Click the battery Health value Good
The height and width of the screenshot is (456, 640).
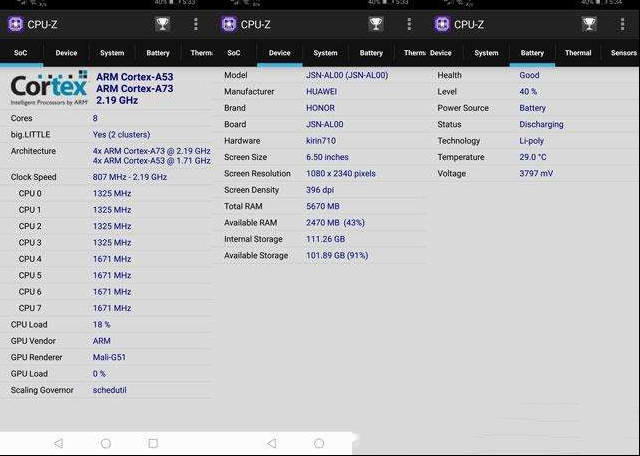tap(529, 75)
